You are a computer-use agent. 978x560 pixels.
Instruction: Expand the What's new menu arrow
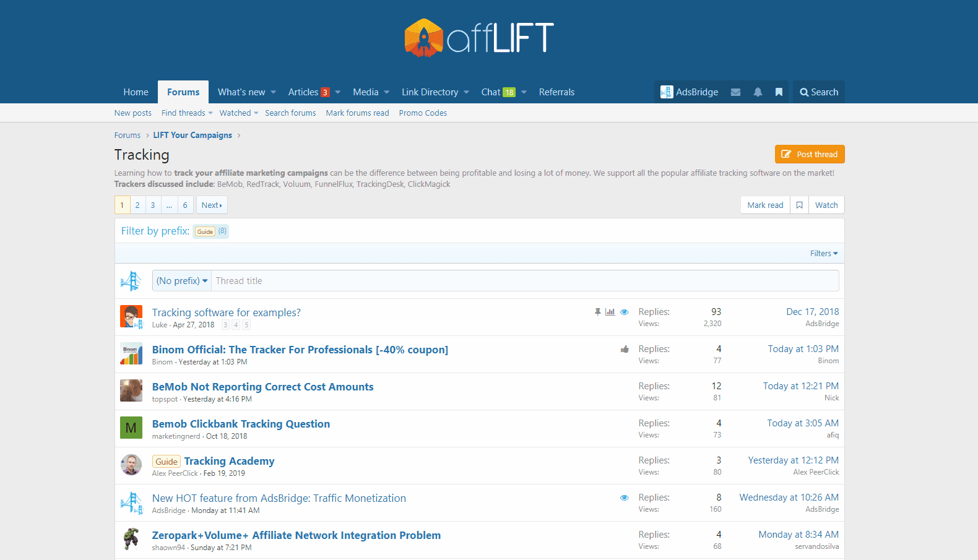[273, 92]
